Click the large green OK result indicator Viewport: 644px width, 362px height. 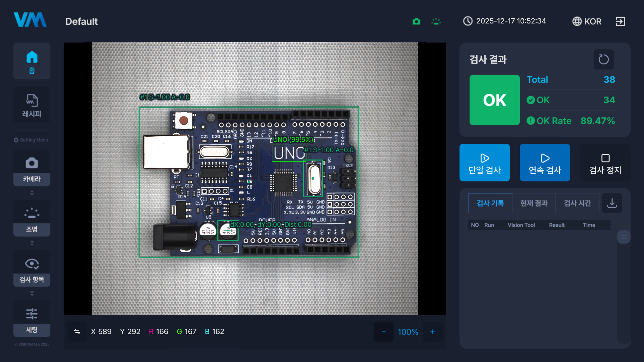click(495, 100)
